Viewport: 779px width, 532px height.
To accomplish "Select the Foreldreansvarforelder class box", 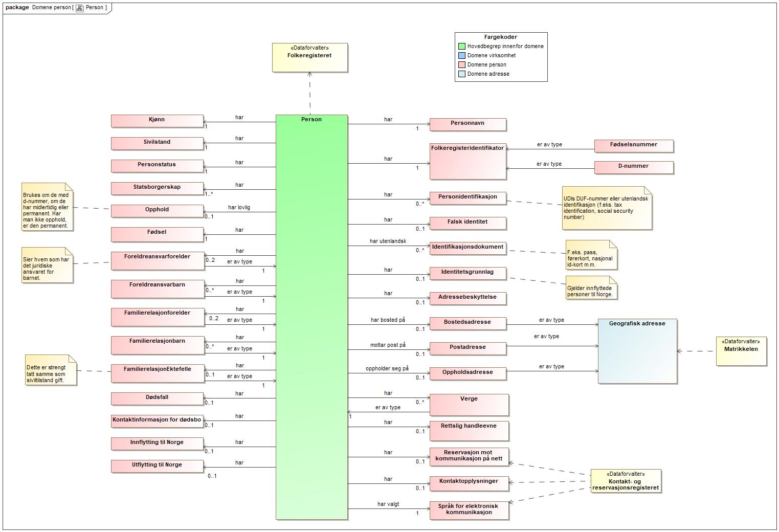I will pyautogui.click(x=157, y=260).
